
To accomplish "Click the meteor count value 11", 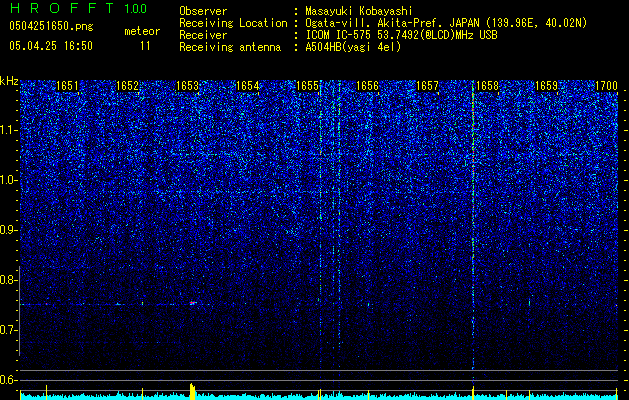I will tap(145, 46).
